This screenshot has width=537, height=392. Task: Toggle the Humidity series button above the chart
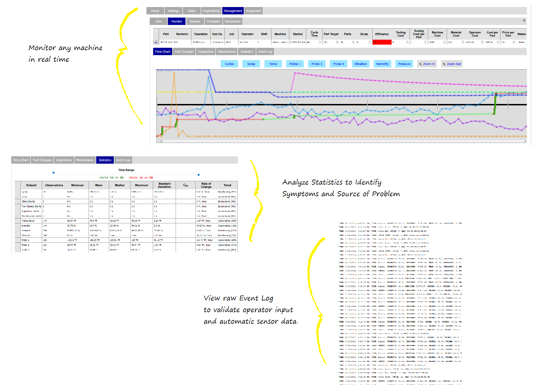(382, 64)
